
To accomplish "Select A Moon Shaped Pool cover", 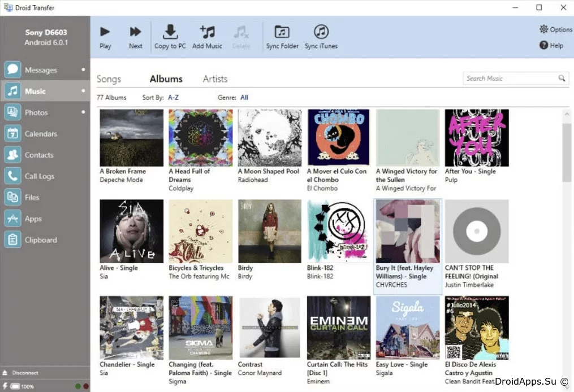I will [270, 138].
